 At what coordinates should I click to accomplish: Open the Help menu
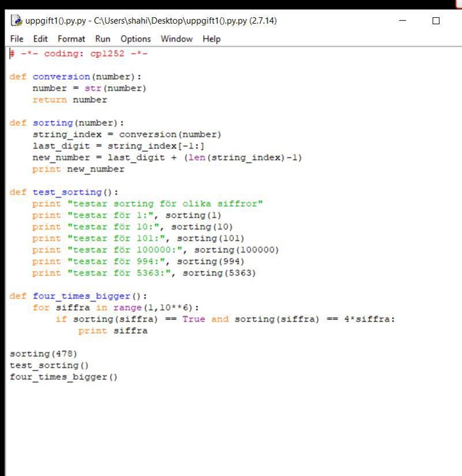click(211, 39)
